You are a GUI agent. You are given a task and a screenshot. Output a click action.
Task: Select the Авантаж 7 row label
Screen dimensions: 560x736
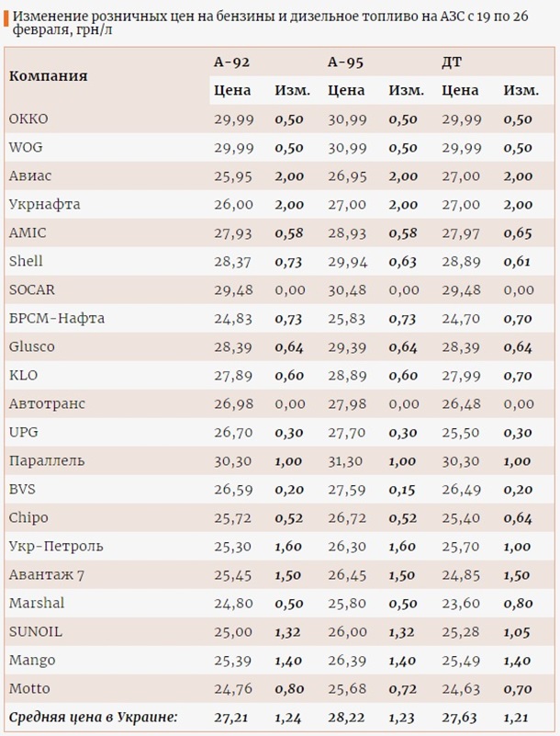pyautogui.click(x=46, y=574)
